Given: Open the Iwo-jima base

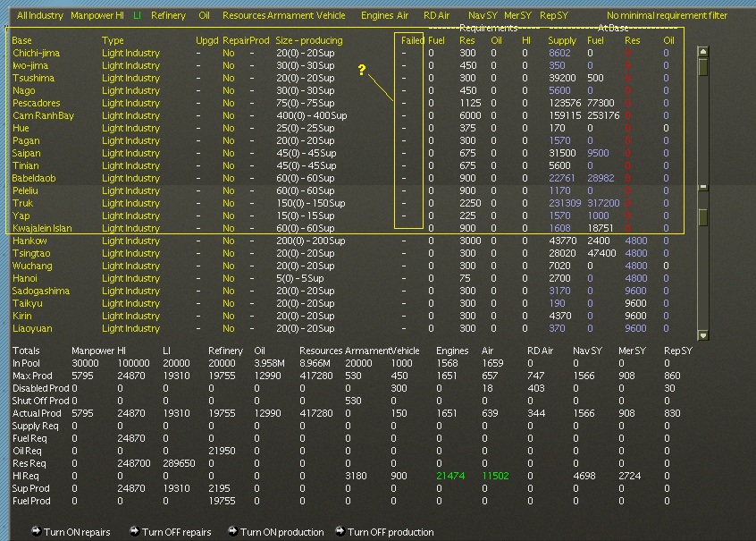Looking at the screenshot, I should tap(30, 65).
